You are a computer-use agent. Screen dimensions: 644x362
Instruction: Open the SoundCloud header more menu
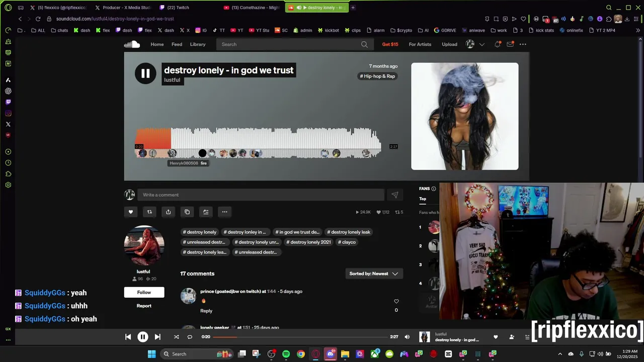tap(523, 44)
